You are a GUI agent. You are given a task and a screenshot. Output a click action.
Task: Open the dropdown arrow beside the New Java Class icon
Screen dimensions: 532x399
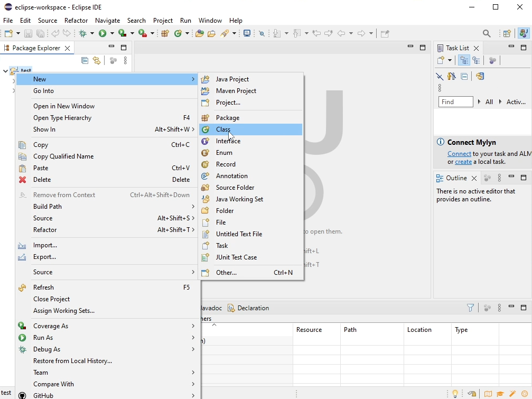(x=187, y=33)
